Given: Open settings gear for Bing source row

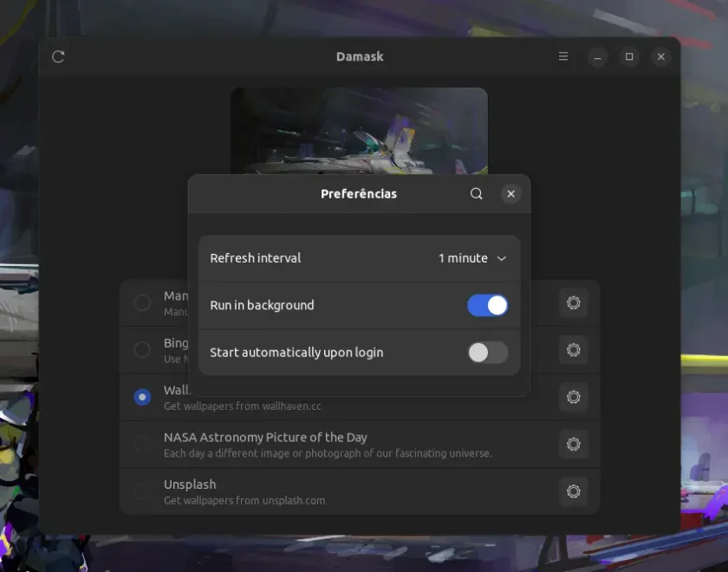Looking at the screenshot, I should tap(574, 349).
